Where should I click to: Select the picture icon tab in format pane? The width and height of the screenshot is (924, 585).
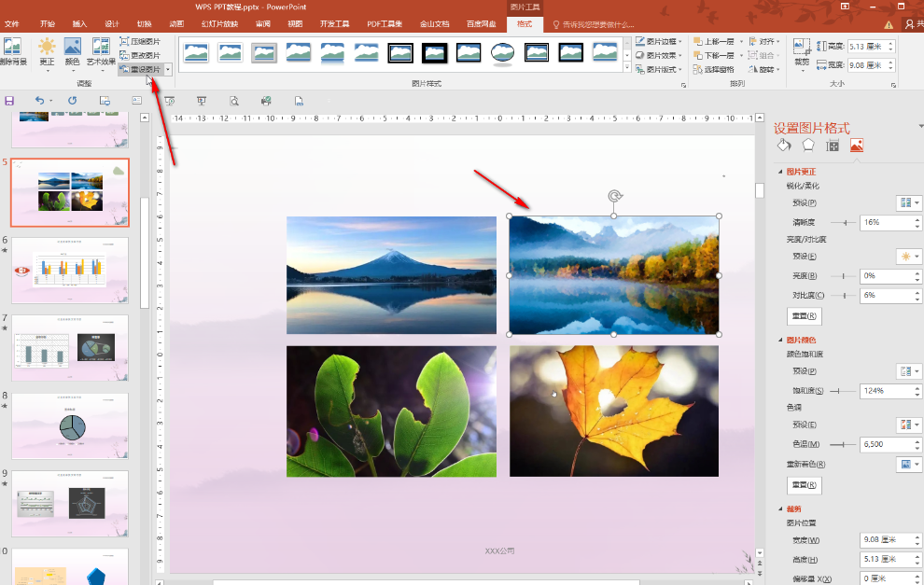pyautogui.click(x=856, y=145)
